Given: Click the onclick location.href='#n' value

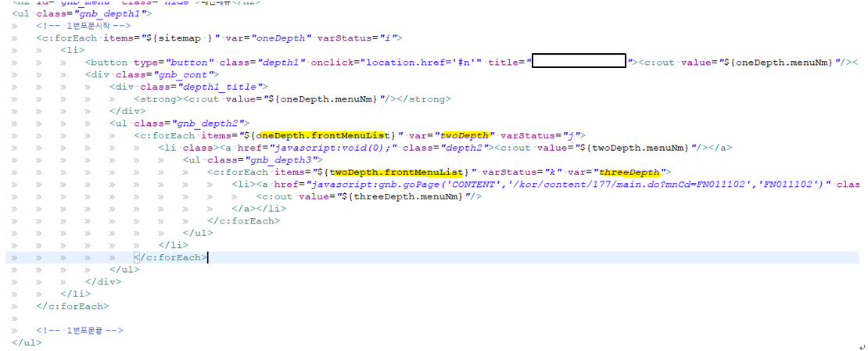Looking at the screenshot, I should pos(421,63).
